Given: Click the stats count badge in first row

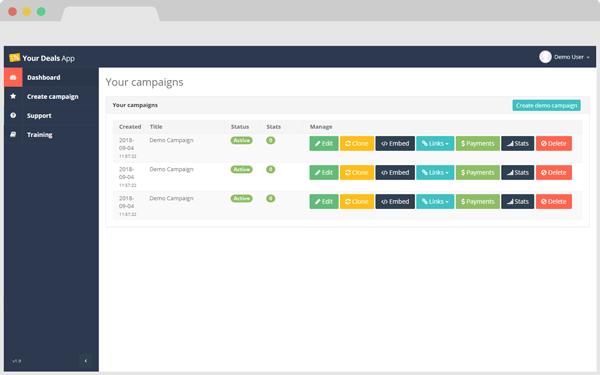Looking at the screenshot, I should coord(271,140).
